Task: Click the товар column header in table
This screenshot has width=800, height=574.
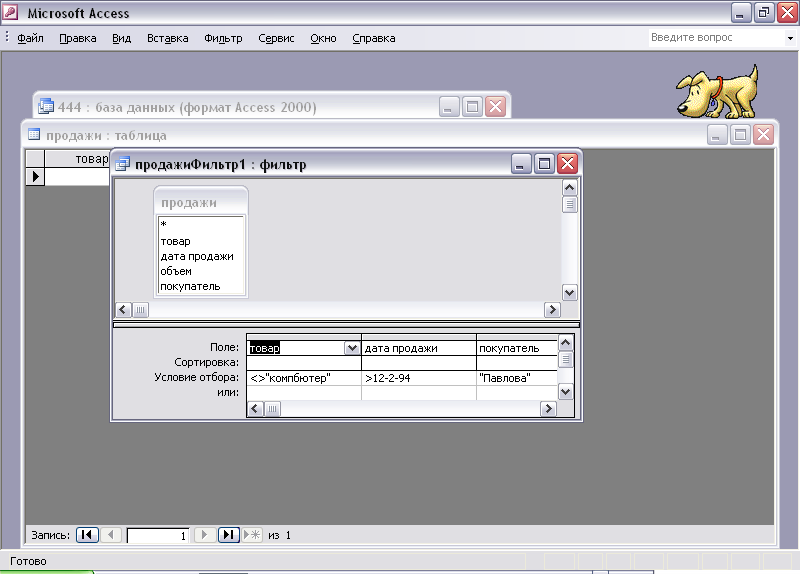Action: [77, 159]
